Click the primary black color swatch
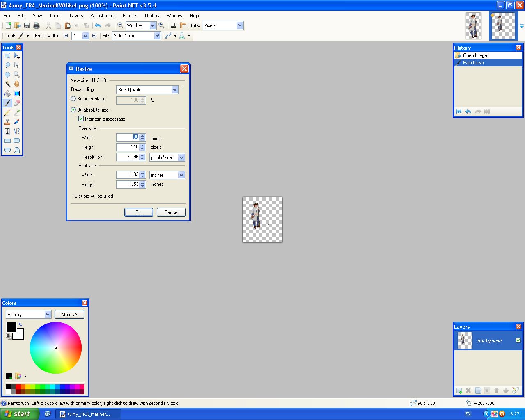 click(11, 327)
